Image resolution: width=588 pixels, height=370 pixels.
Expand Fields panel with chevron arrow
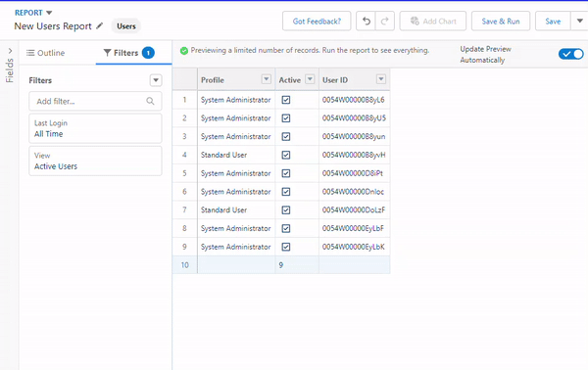(10, 51)
